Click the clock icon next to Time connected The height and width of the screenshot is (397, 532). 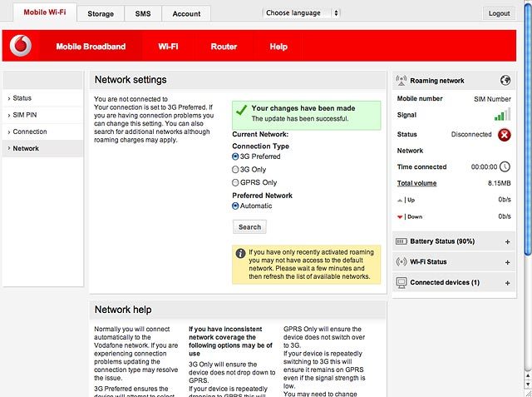(x=505, y=166)
